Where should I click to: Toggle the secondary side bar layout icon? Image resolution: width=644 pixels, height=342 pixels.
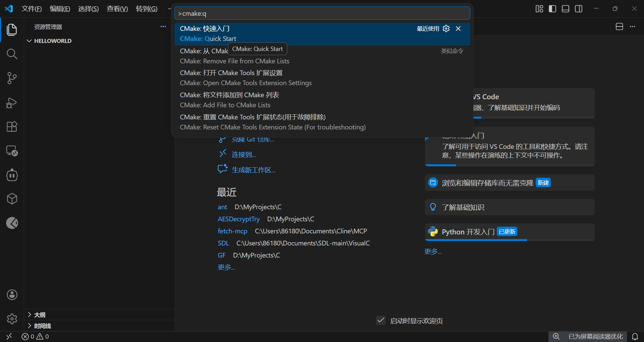coord(579,9)
